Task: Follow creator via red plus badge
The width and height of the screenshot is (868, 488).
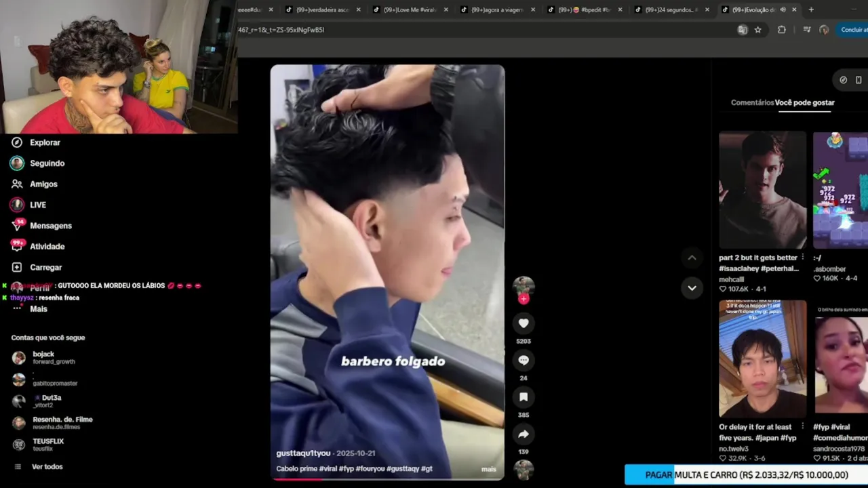Action: point(524,299)
